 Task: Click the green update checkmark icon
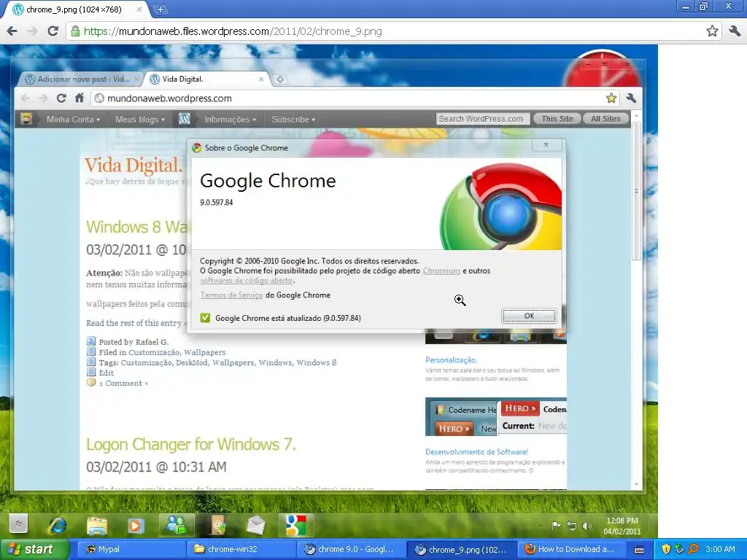pos(205,318)
